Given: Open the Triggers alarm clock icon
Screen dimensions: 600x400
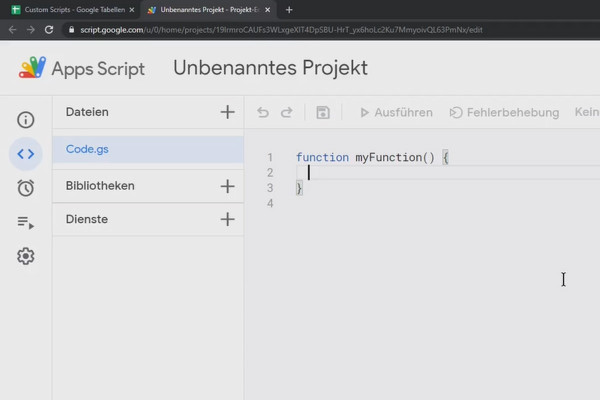Looking at the screenshot, I should click(26, 188).
